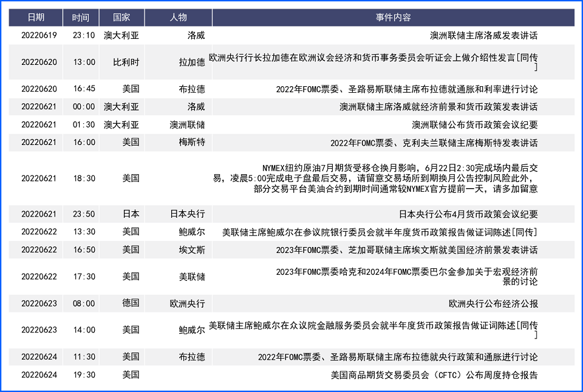Select event 芝加哥联储主席埃文斯 speech

click(x=407, y=250)
